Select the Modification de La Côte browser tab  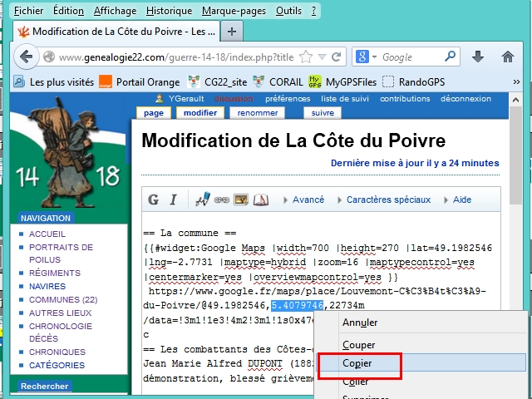click(116, 32)
